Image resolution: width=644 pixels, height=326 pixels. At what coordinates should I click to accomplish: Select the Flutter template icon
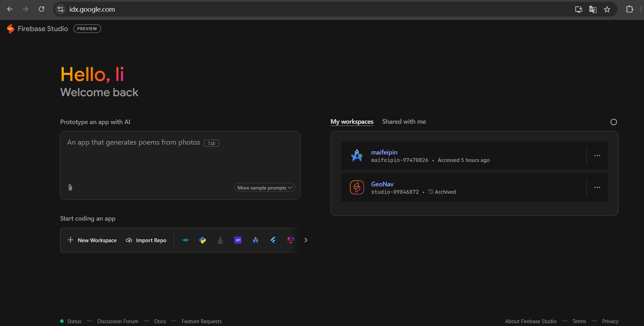pos(273,240)
